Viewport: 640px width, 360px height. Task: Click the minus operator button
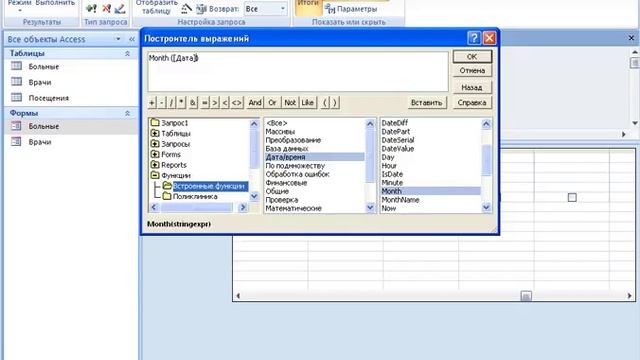162,103
